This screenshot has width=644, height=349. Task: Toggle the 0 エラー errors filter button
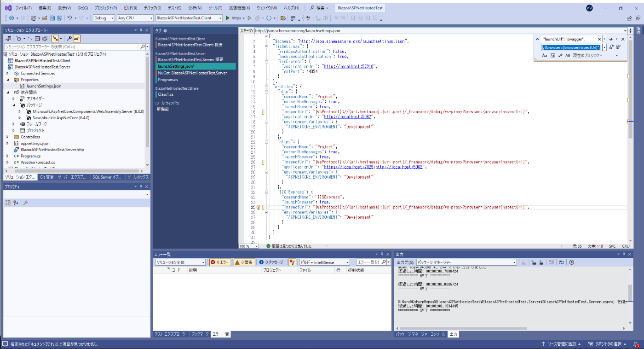(x=220, y=262)
